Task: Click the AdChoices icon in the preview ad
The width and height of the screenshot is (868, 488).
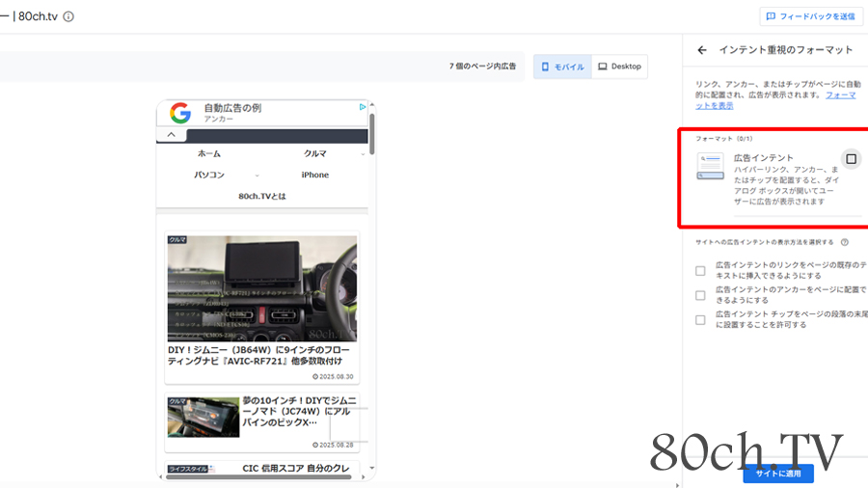Action: [362, 107]
